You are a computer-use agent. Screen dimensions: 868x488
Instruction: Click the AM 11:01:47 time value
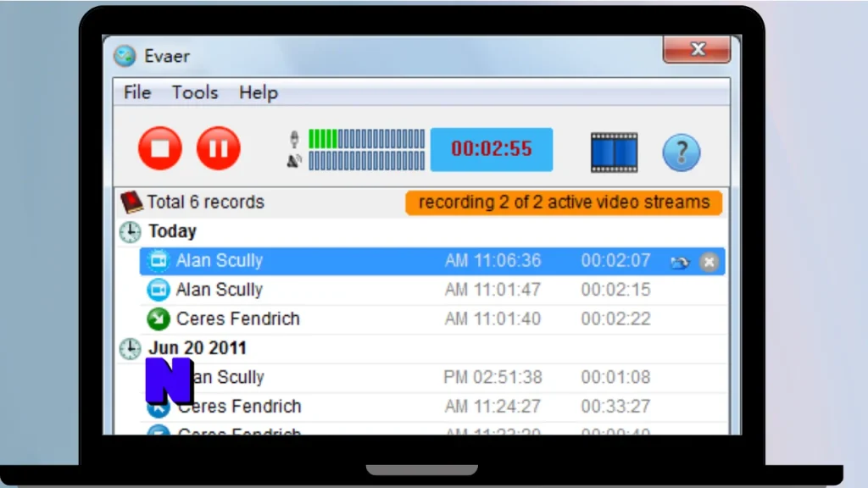pos(492,290)
